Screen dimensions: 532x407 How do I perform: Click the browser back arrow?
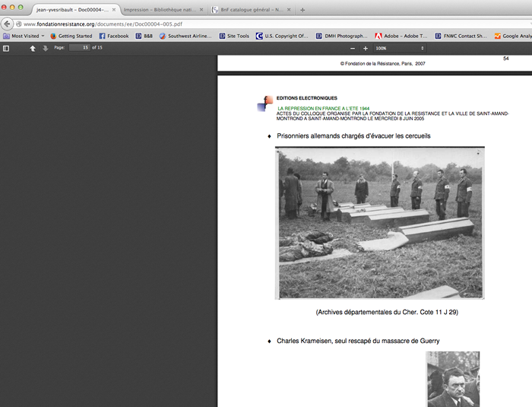point(8,24)
